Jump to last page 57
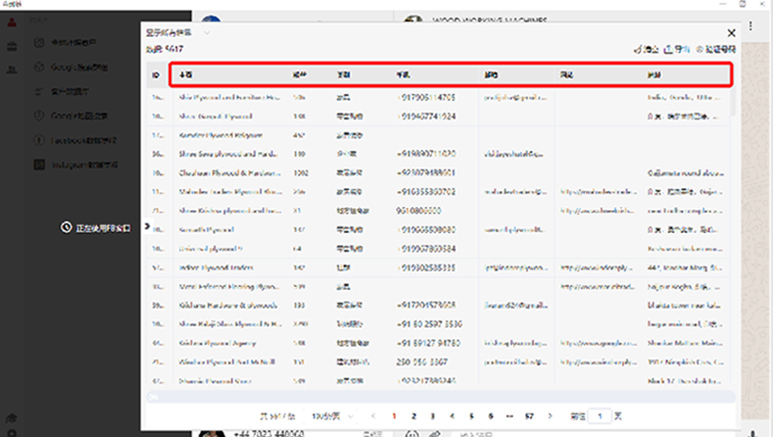Image resolution: width=773 pixels, height=437 pixels. point(529,415)
